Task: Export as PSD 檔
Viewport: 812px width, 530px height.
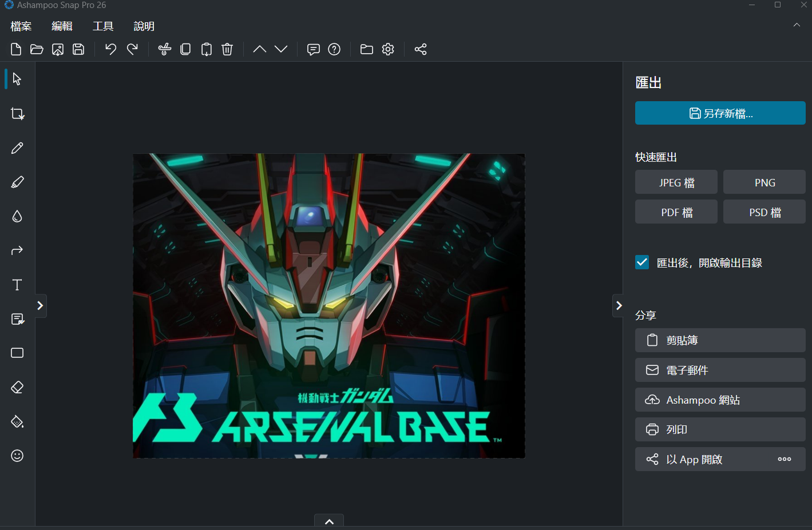Action: (765, 212)
